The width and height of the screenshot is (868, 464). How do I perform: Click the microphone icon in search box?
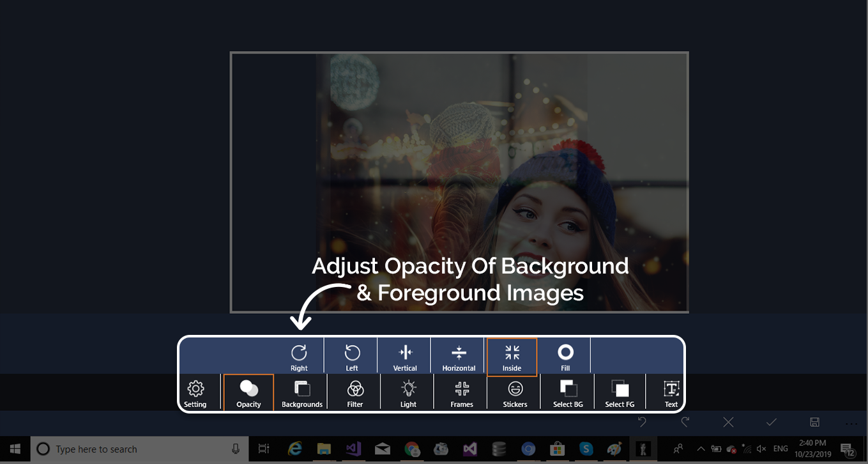pyautogui.click(x=236, y=449)
